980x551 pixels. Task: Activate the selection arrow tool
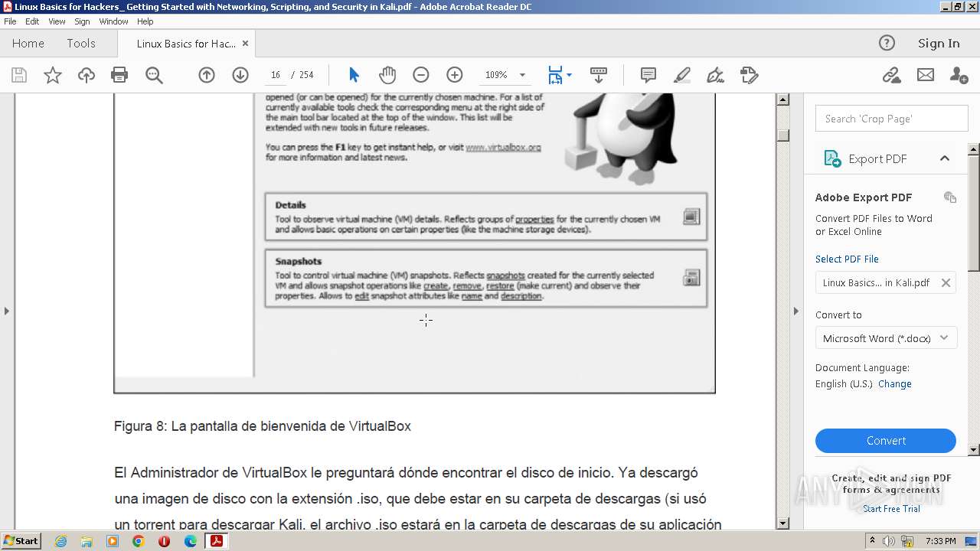354,75
